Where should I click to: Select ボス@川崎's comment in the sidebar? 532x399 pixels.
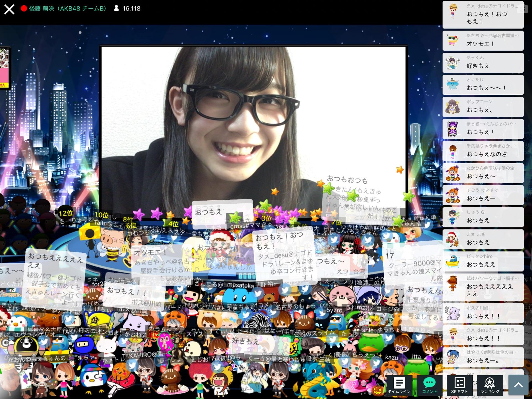coord(483,313)
